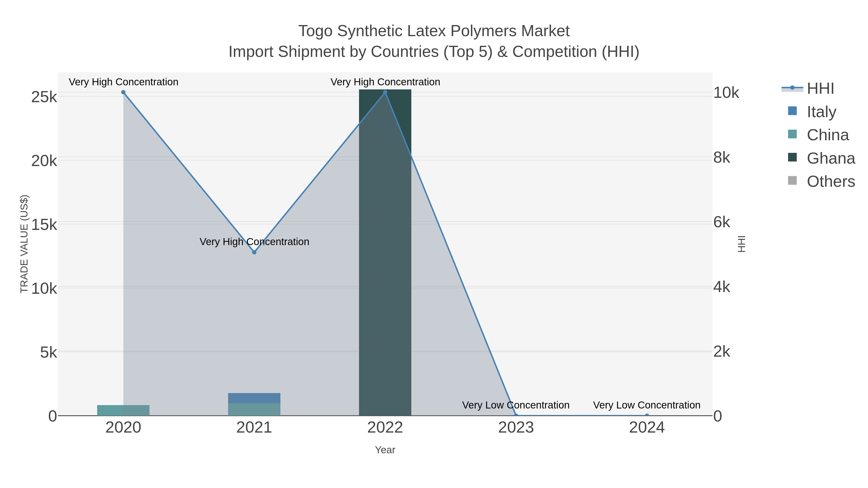
Task: Click the Togo Synthetic Latex Polymers Market title
Action: 434,31
